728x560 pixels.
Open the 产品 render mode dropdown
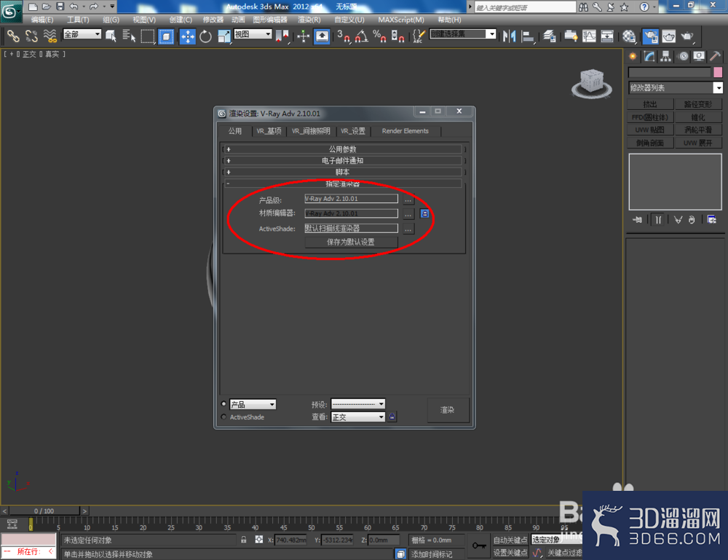253,404
